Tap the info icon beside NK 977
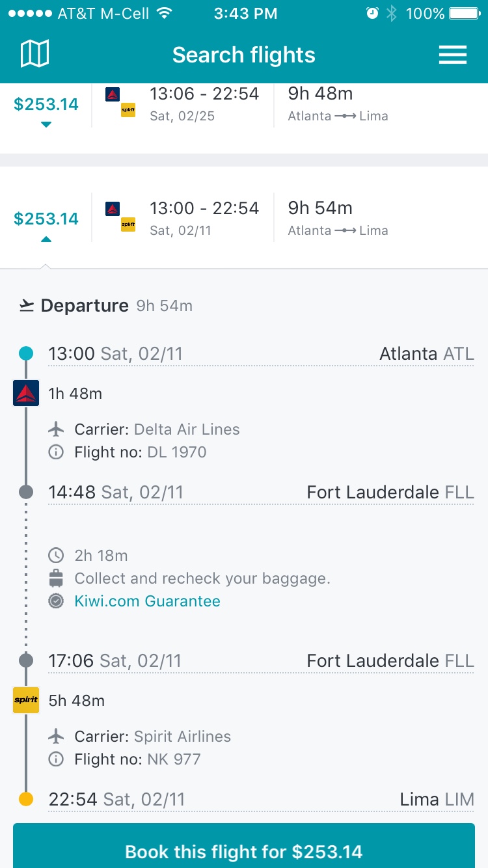488x868 pixels. pos(57,759)
